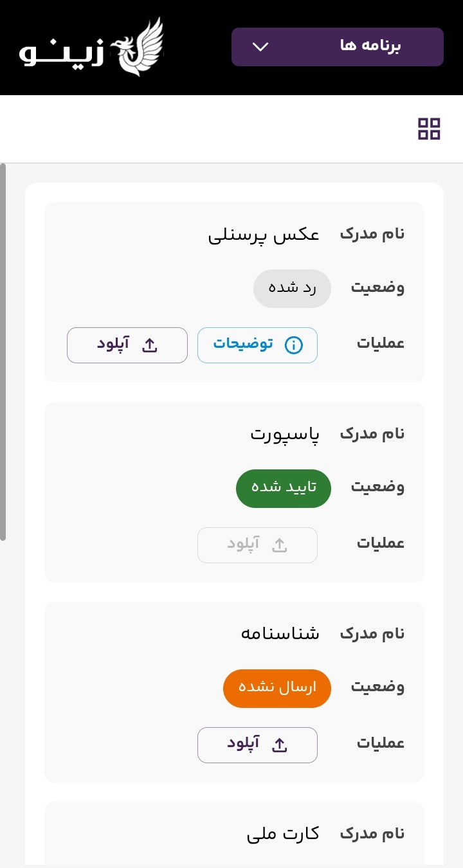Click the آپلود label for عکس پرسنلی

(114, 345)
